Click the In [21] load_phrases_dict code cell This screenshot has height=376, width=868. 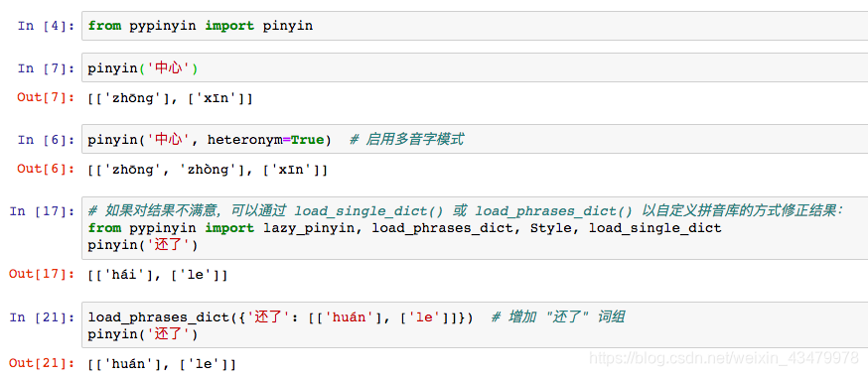tap(475, 325)
